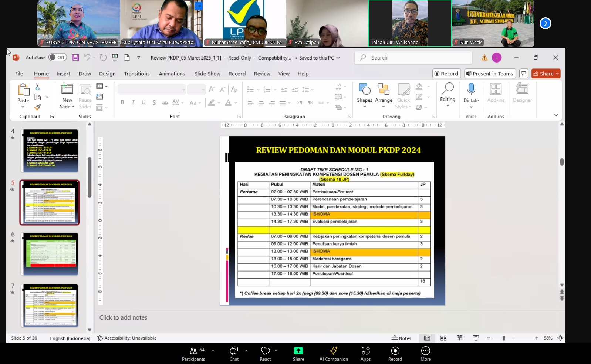Click the Format Painter brush icon

(37, 107)
